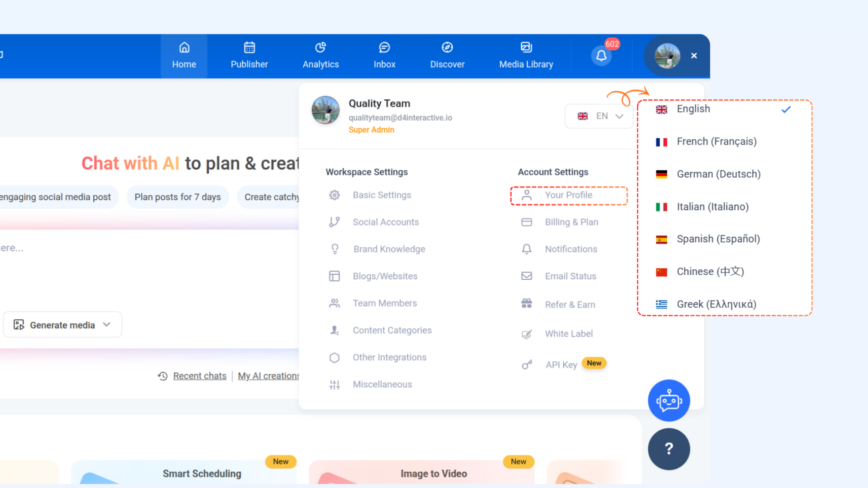The image size is (868, 488).
Task: Click the AI chatbot robot icon
Action: [669, 401]
